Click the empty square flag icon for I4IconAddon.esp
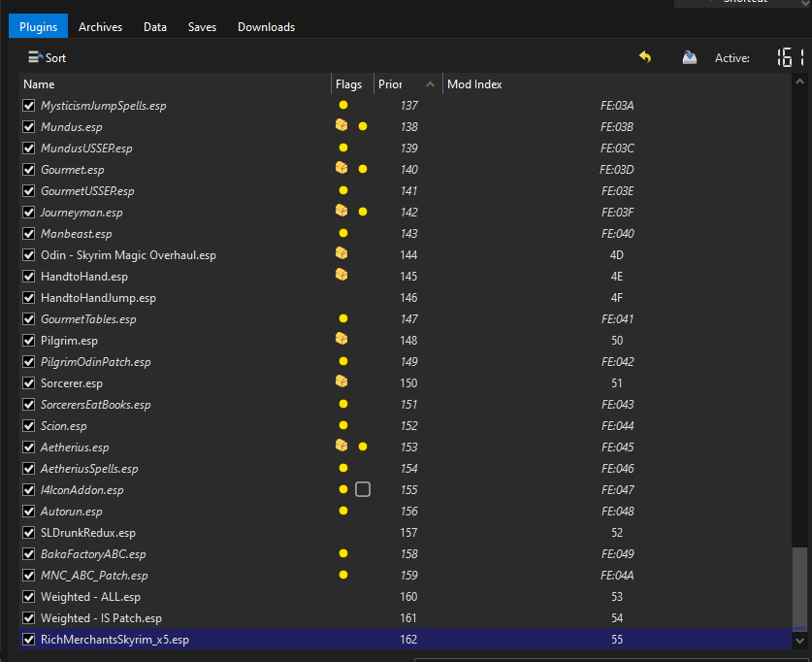The image size is (812, 662). (363, 489)
